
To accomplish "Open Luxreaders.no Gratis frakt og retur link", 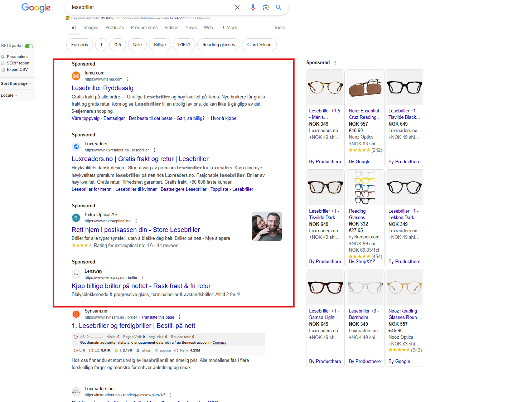I will click(140, 159).
